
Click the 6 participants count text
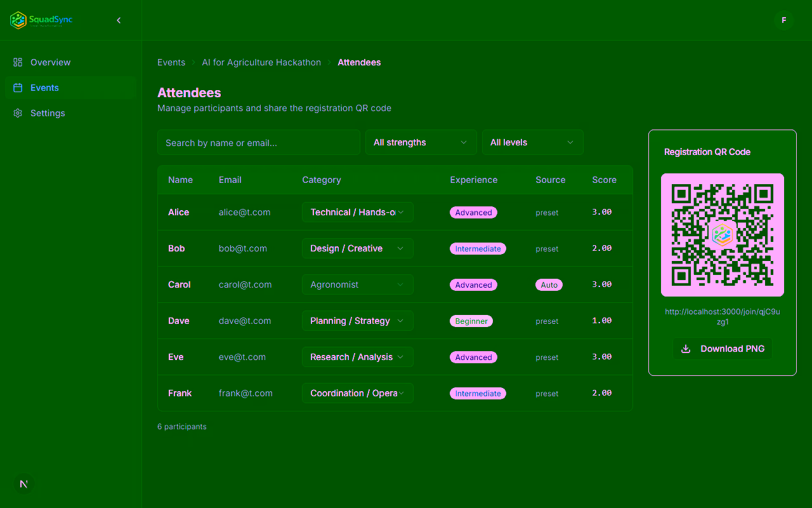coord(182,427)
